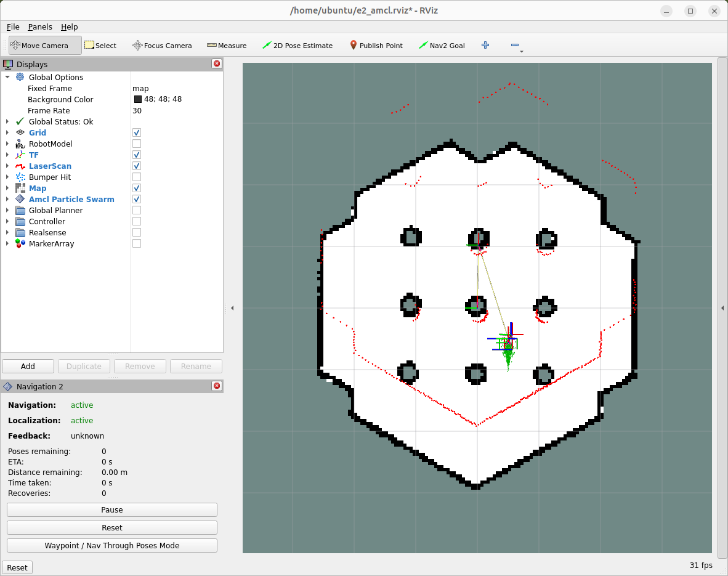The width and height of the screenshot is (728, 576).
Task: Click the Add display button
Action: 28,366
